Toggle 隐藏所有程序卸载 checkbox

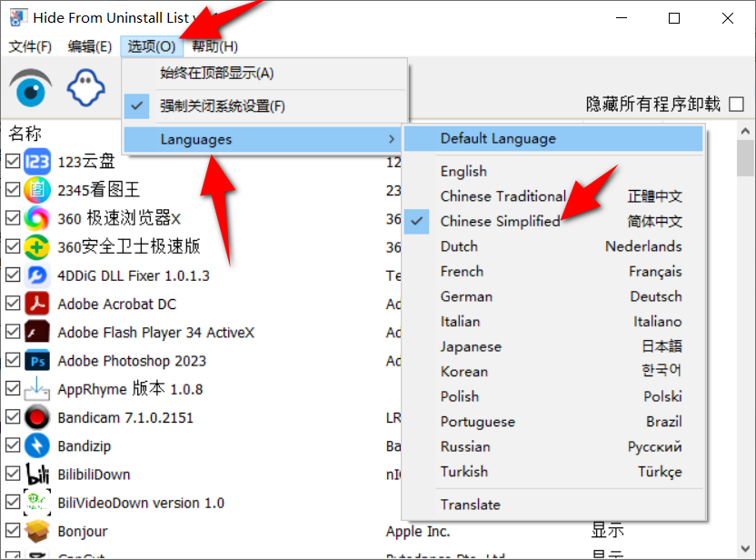pos(736,105)
